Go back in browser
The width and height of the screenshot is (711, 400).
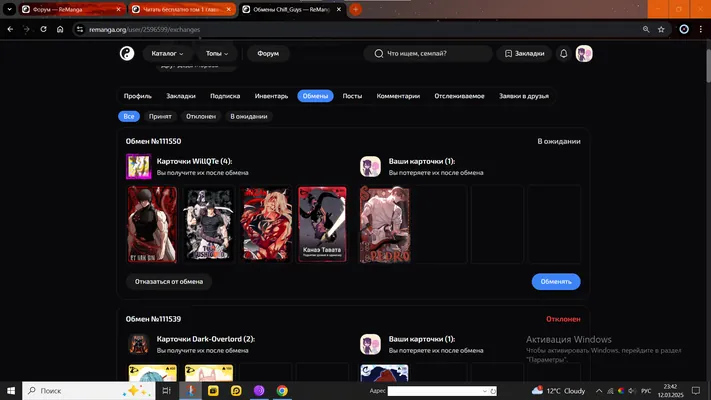[10, 29]
